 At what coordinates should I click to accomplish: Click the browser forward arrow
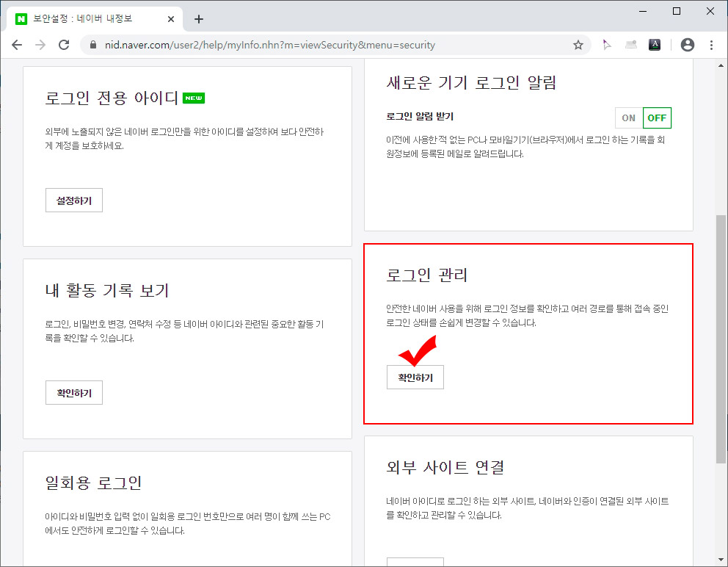tap(40, 45)
